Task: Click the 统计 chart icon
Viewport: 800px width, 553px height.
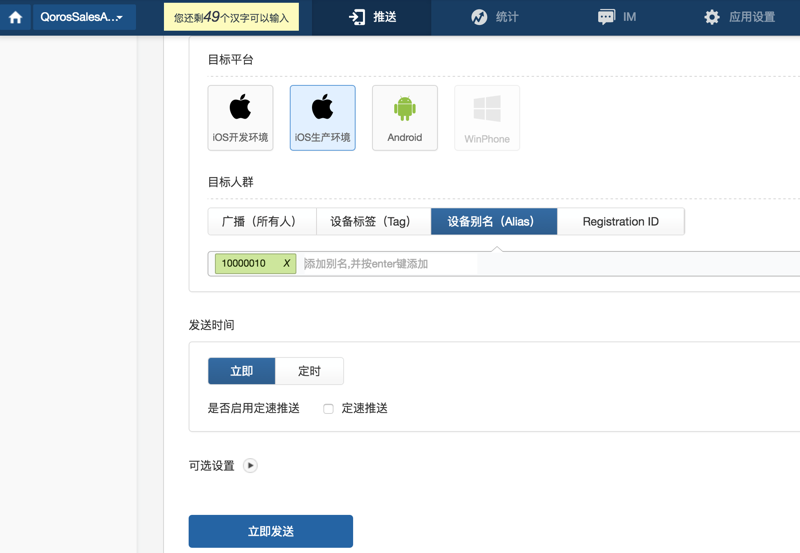Action: pyautogui.click(x=479, y=17)
